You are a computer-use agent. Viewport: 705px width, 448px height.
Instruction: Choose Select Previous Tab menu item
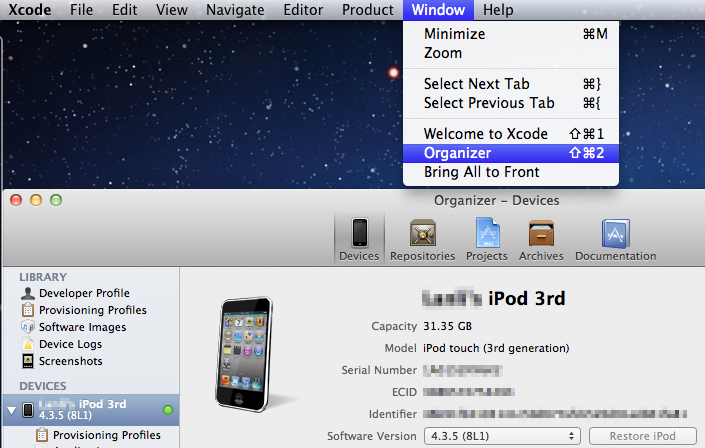(x=511, y=103)
